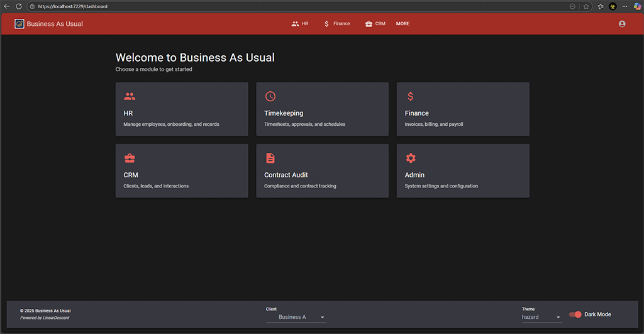Open the user account profile icon
Viewport: 644px width, 334px height.
coord(622,24)
